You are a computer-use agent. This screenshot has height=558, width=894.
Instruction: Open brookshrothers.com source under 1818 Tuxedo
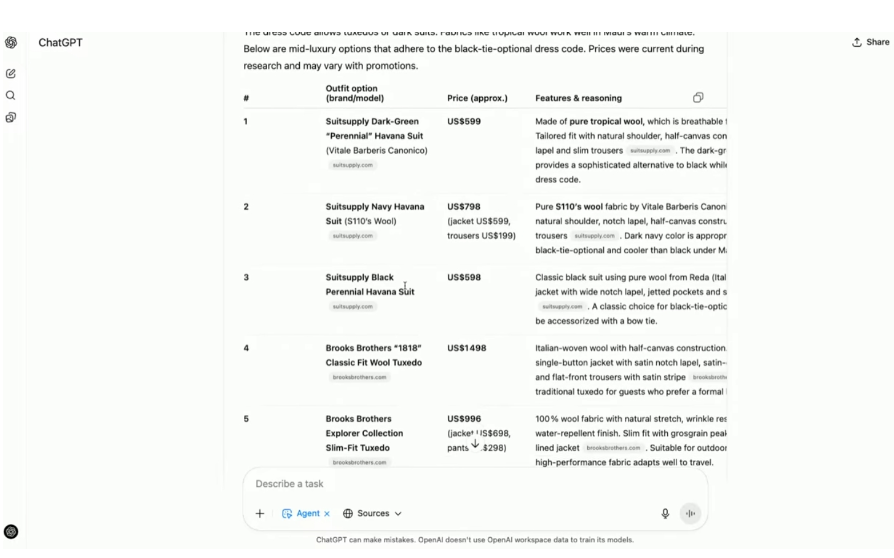pos(360,377)
